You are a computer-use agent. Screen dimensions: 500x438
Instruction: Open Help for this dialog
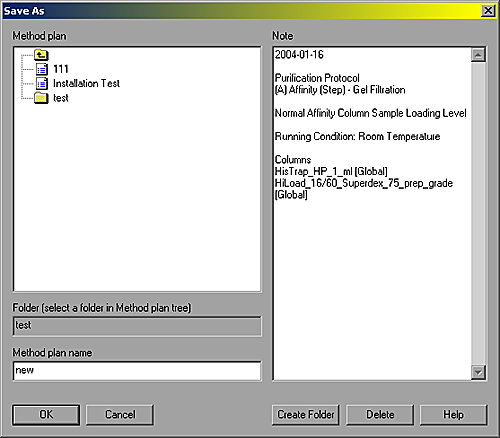453,415
